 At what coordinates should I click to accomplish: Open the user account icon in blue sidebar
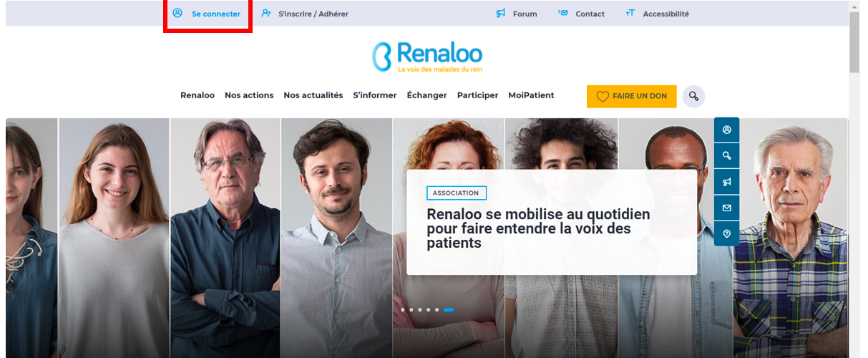click(x=726, y=130)
